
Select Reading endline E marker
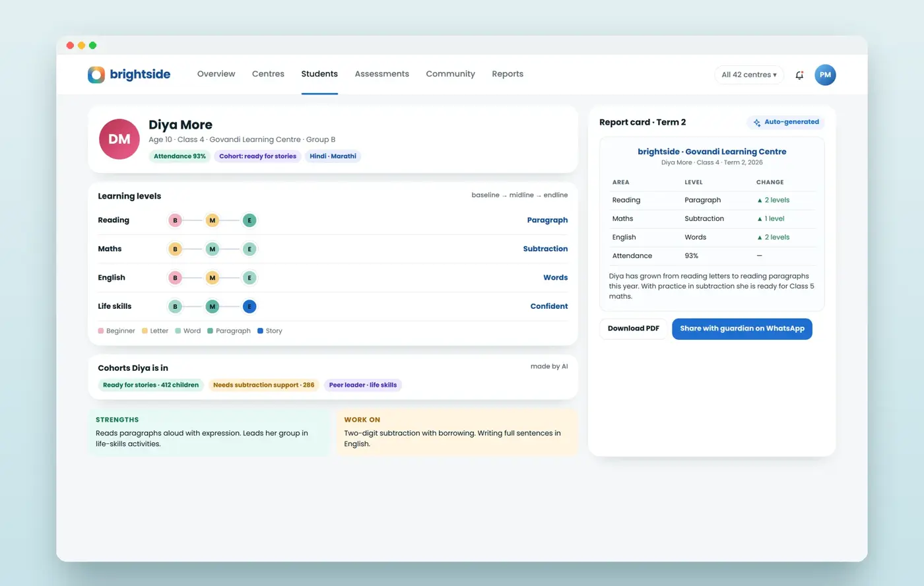tap(249, 220)
